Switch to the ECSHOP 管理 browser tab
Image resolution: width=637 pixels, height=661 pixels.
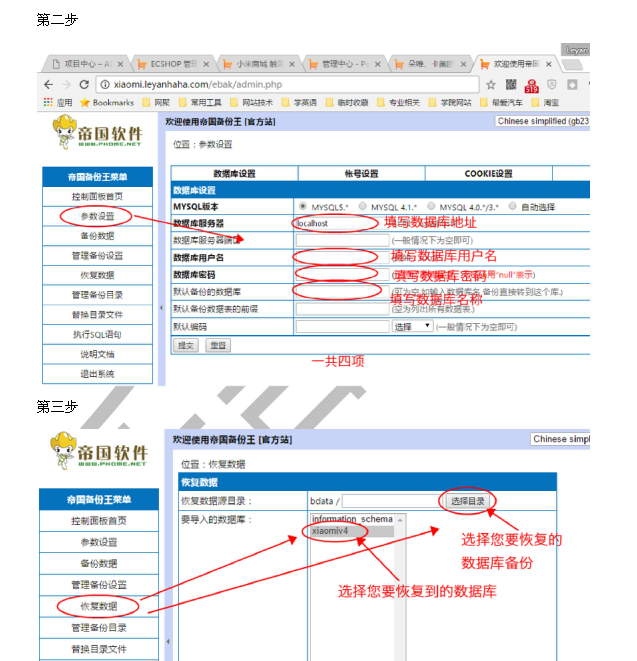[x=174, y=64]
